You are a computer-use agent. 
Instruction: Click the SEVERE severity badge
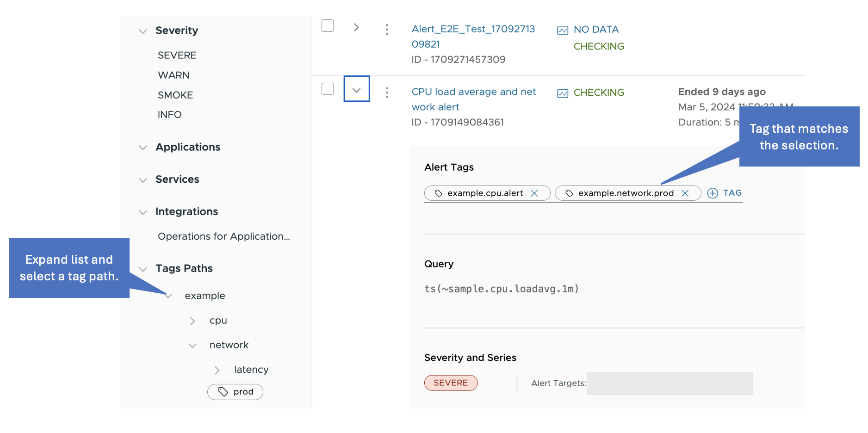(451, 383)
